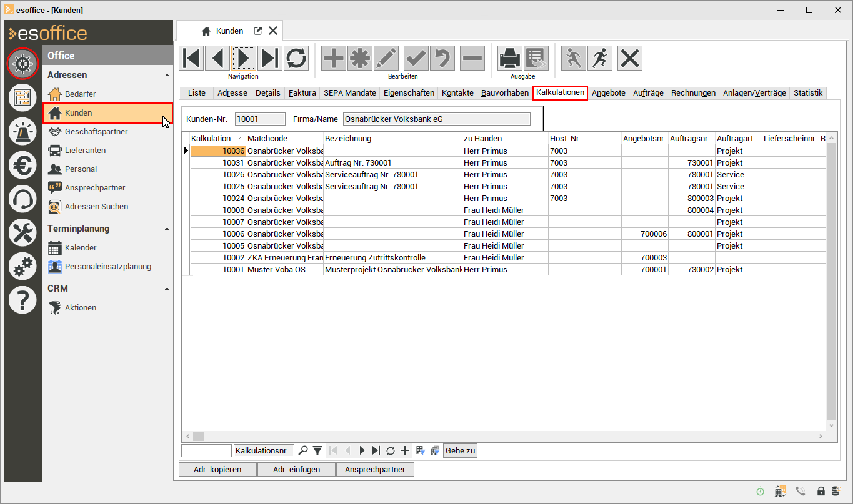Close the Kunden document tab
853x504 pixels.
(x=273, y=31)
